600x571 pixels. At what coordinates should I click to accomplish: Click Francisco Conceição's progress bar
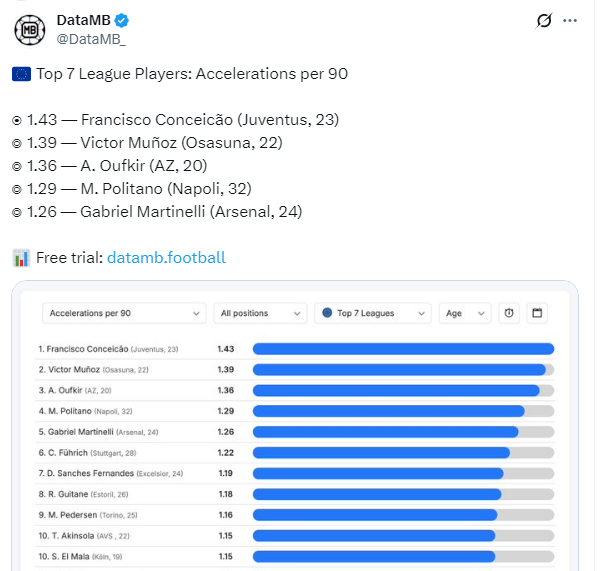click(403, 349)
